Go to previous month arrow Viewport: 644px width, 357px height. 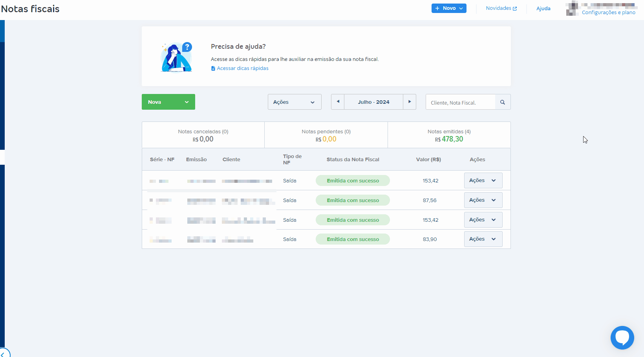coord(338,102)
